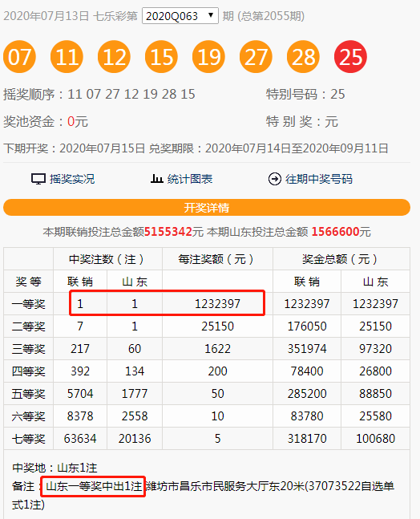Click the 四等奖 row label

click(28, 371)
